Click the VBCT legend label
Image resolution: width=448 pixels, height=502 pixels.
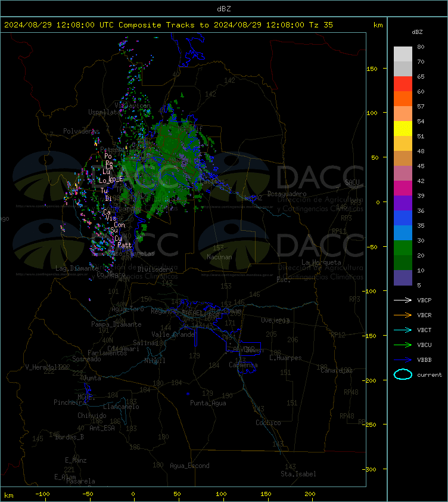[x=424, y=330]
